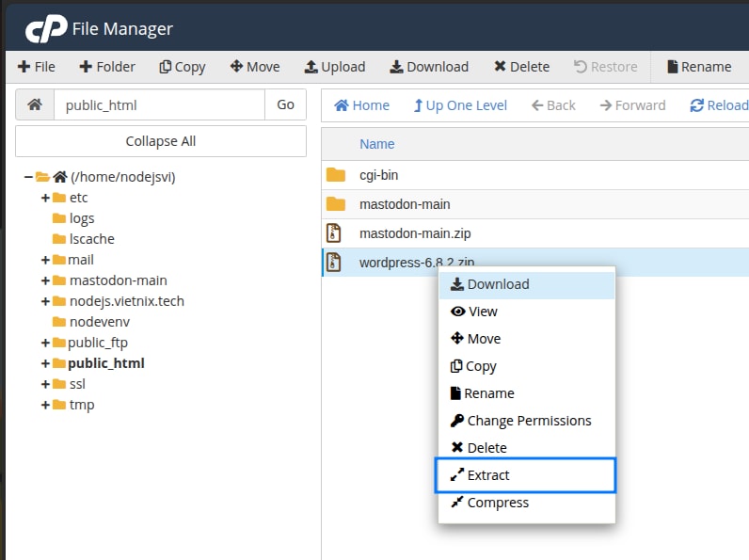Screen dimensions: 749x560
Task: Click the mastodon-main.zip archive icon
Action: pyautogui.click(x=333, y=233)
